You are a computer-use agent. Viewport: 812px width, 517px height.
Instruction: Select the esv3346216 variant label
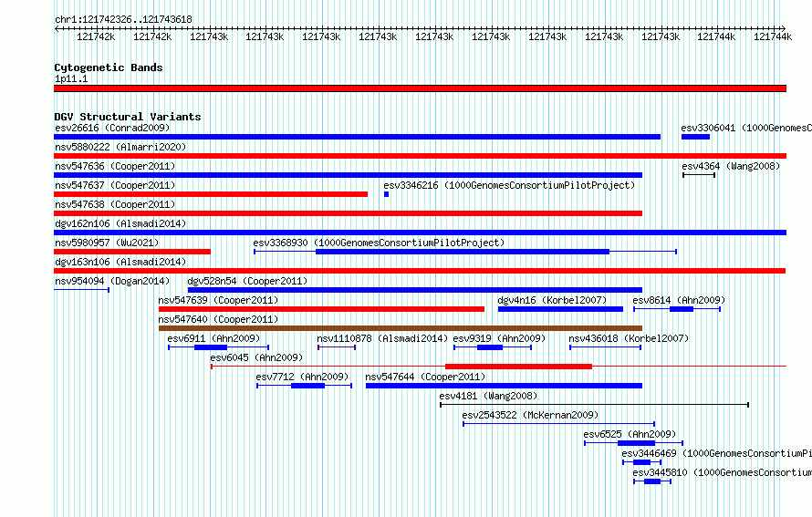click(509, 185)
